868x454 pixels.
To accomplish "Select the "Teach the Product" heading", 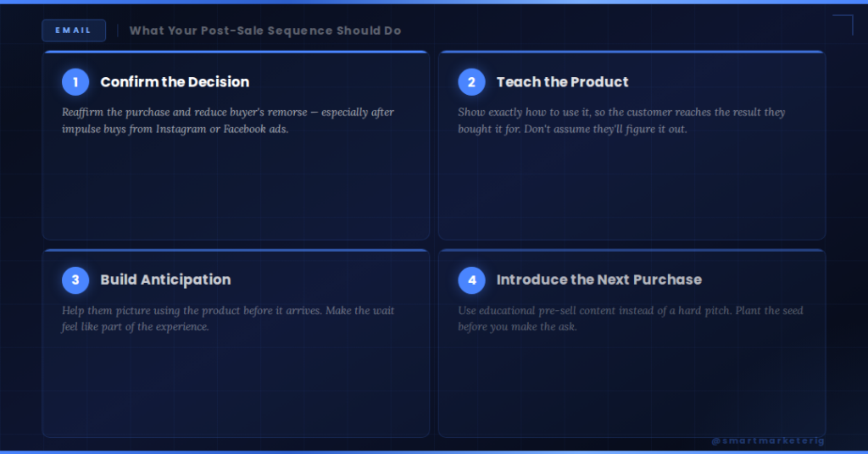I will (x=563, y=82).
